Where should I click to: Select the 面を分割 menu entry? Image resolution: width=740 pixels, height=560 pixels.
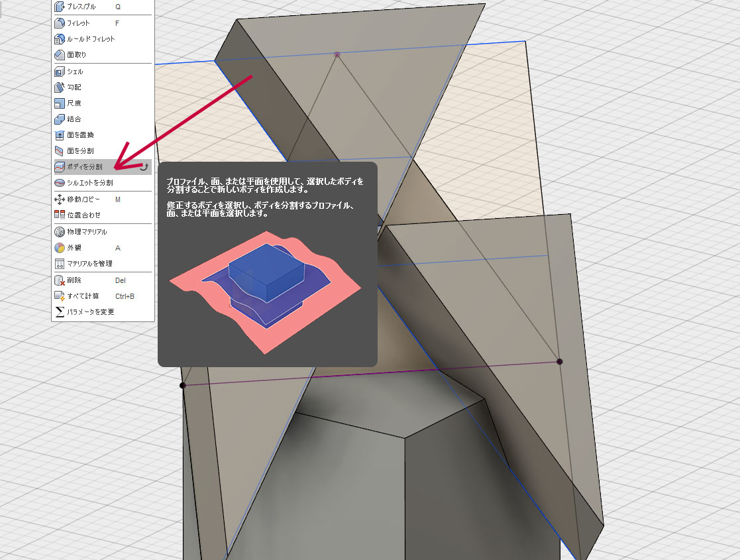[x=80, y=151]
